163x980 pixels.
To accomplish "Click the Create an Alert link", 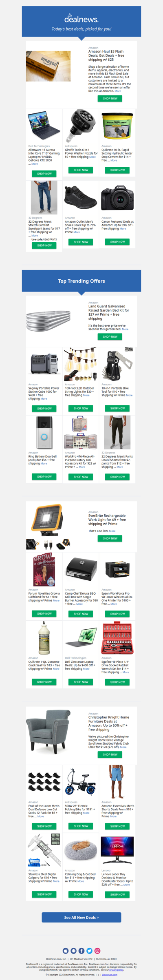I will (110, 975).
